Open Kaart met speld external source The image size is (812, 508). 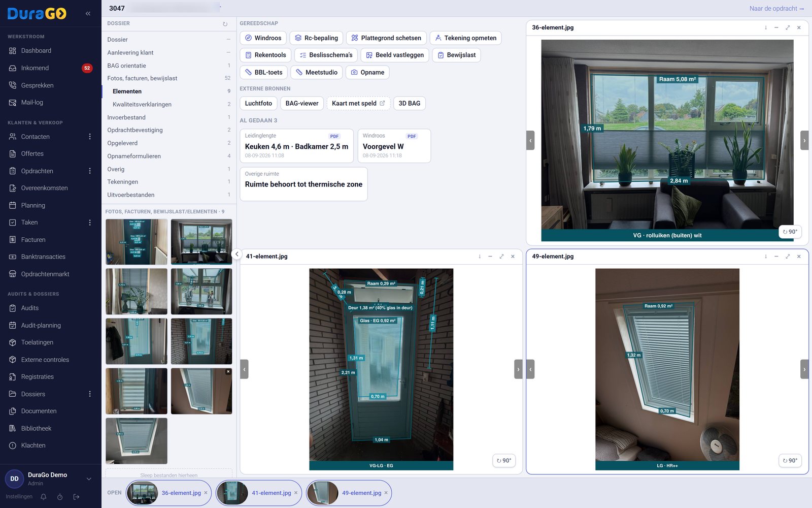click(x=358, y=103)
